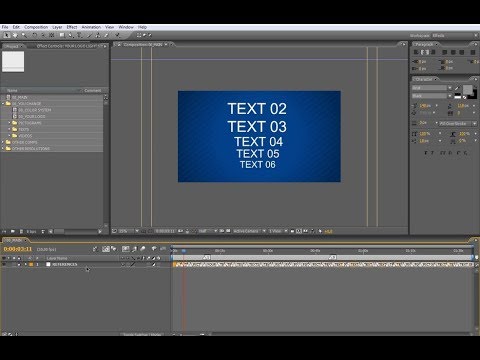Screen dimensions: 480x360
Task: Select the Brush tool
Action: point(89,35)
